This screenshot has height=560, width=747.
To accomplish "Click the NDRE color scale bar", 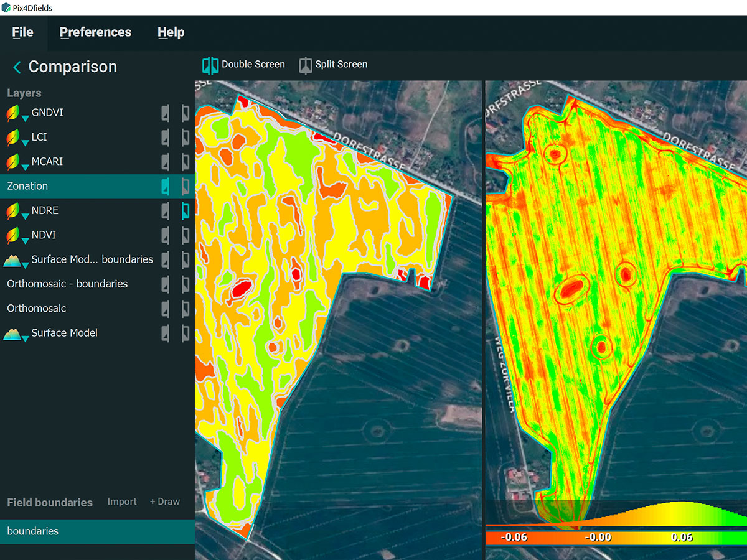I will pos(615,537).
